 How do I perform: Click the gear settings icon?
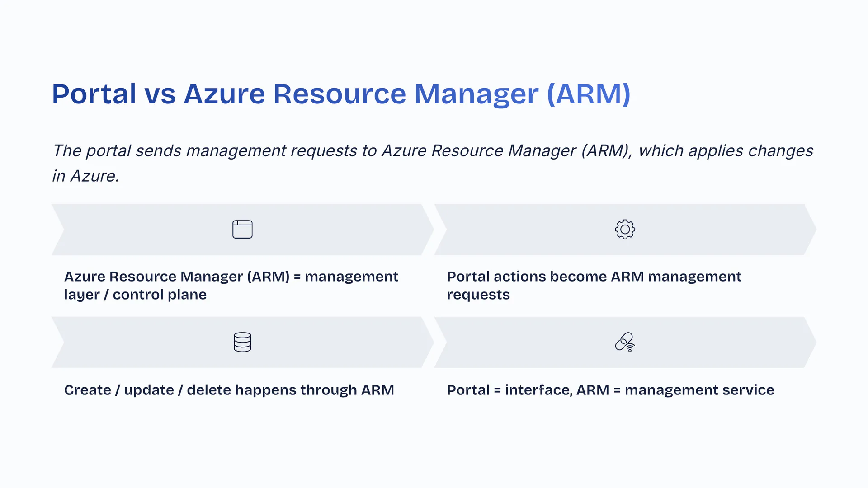pyautogui.click(x=625, y=230)
